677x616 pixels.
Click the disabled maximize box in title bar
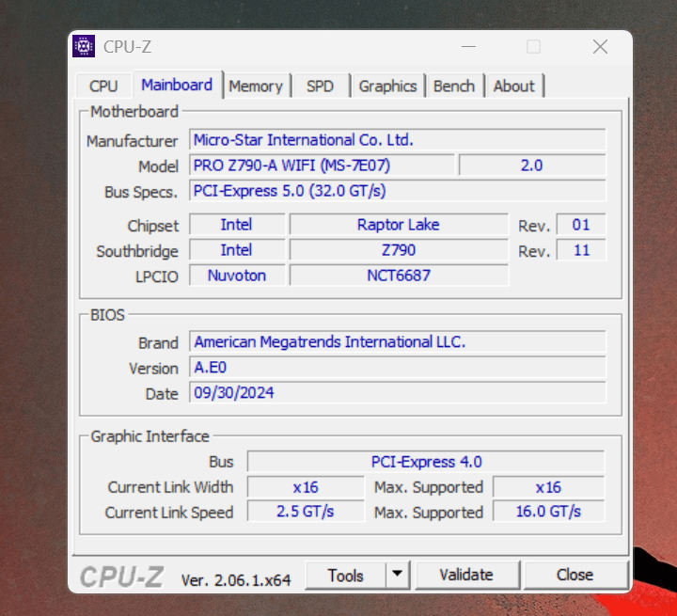point(534,46)
